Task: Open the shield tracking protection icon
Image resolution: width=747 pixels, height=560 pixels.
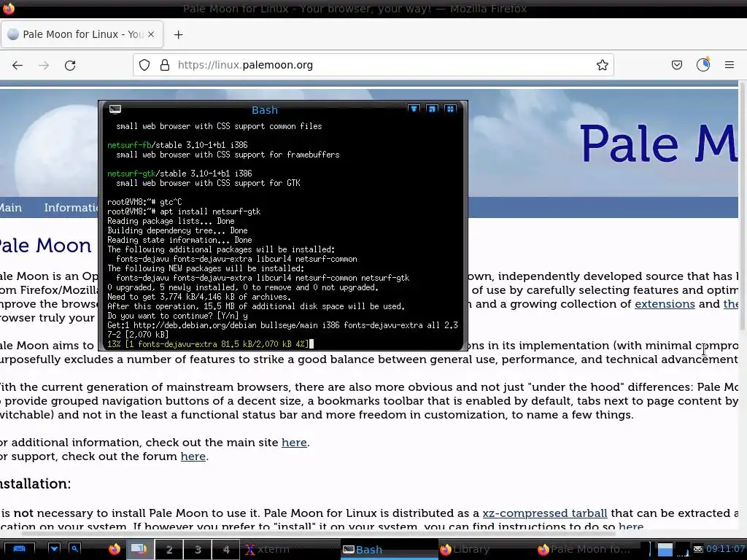Action: click(x=144, y=65)
